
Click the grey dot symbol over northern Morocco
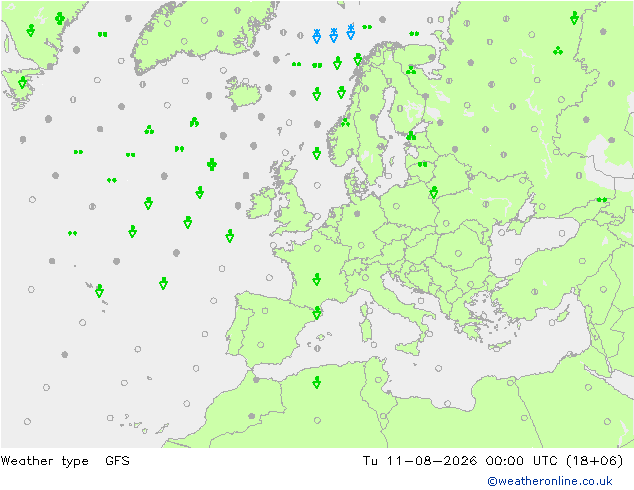tap(256, 380)
